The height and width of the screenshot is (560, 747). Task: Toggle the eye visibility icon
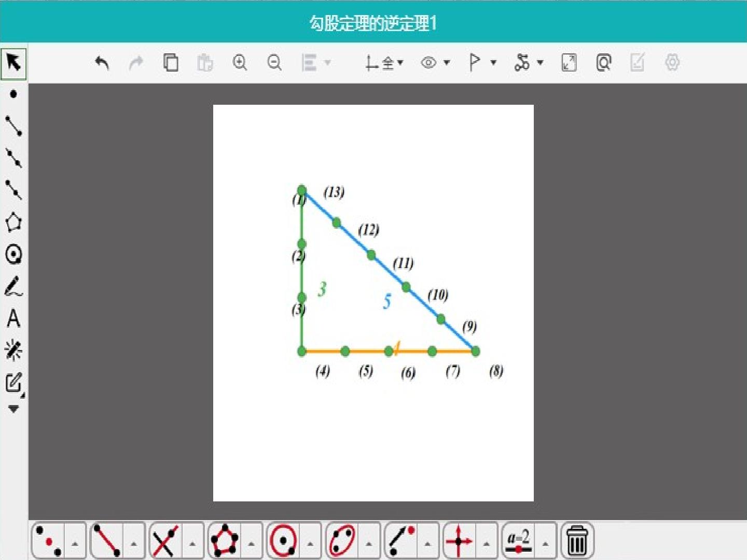(x=428, y=63)
